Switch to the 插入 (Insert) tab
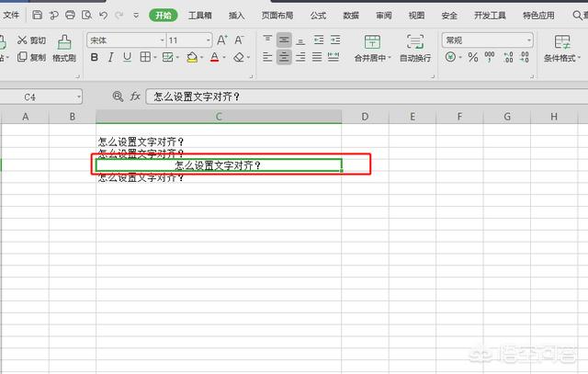 click(236, 16)
